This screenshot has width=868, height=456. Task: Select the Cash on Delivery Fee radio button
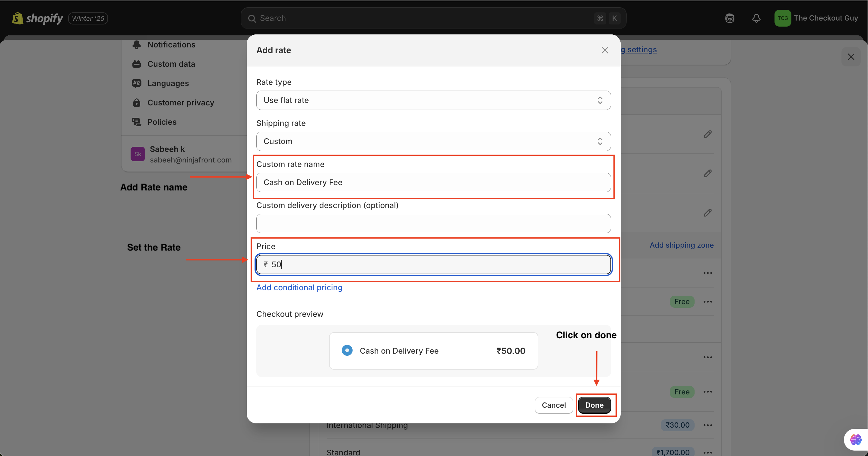pos(347,350)
